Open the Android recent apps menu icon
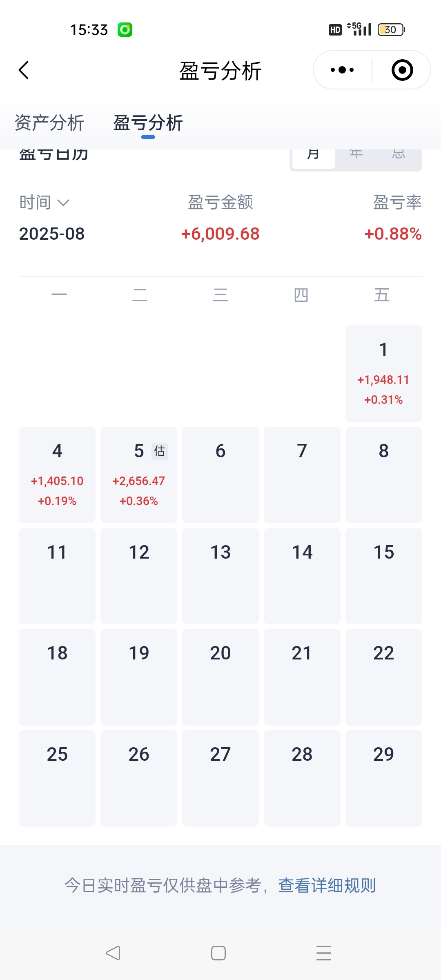 (324, 953)
